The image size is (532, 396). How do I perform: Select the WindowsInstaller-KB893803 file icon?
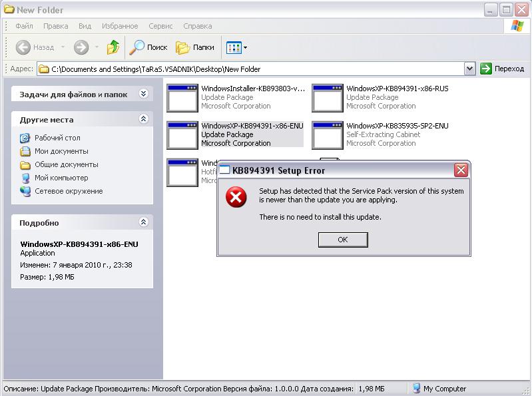click(x=182, y=98)
